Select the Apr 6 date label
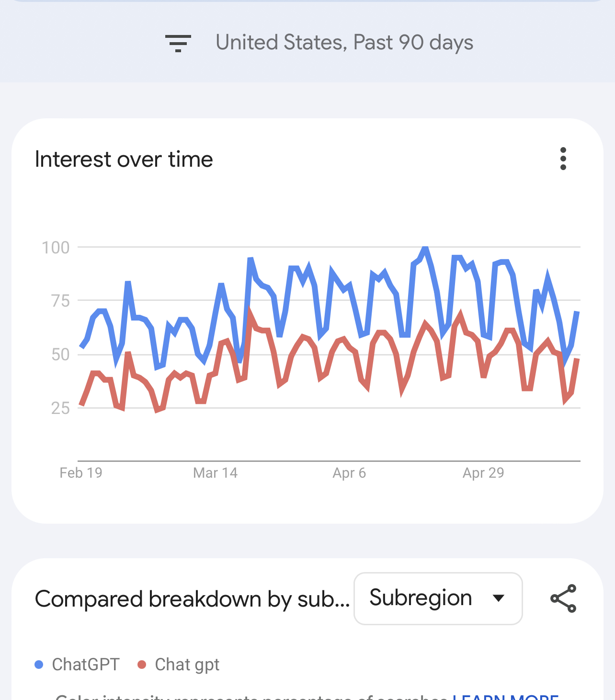This screenshot has height=700, width=615. (349, 473)
